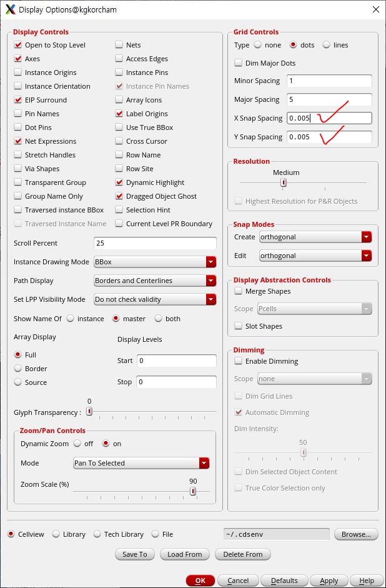This screenshot has width=386, height=588.
Task: Enable Cross Cursor checkbox
Action: click(119, 141)
